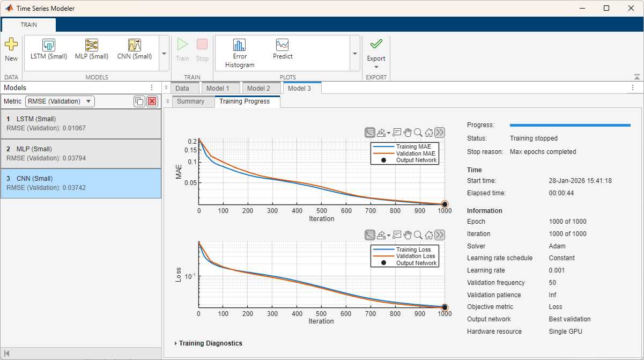644x360 pixels.
Task: Open the Error Histogram plot
Action: [239, 46]
